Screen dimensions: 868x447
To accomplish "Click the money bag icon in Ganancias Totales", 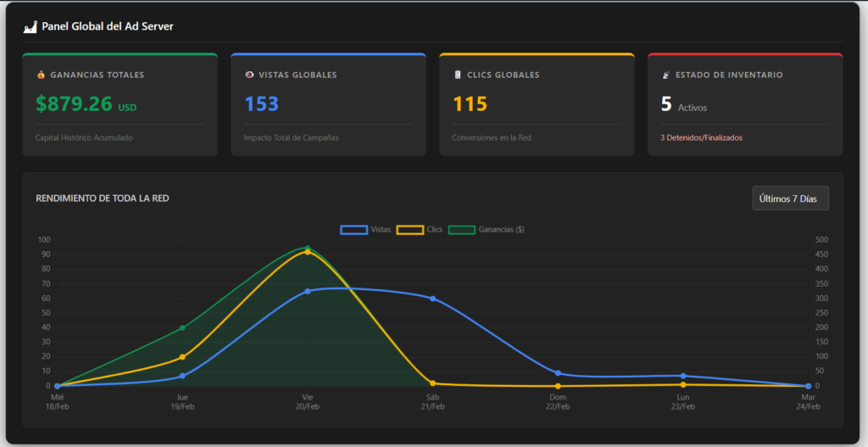I will click(x=41, y=75).
